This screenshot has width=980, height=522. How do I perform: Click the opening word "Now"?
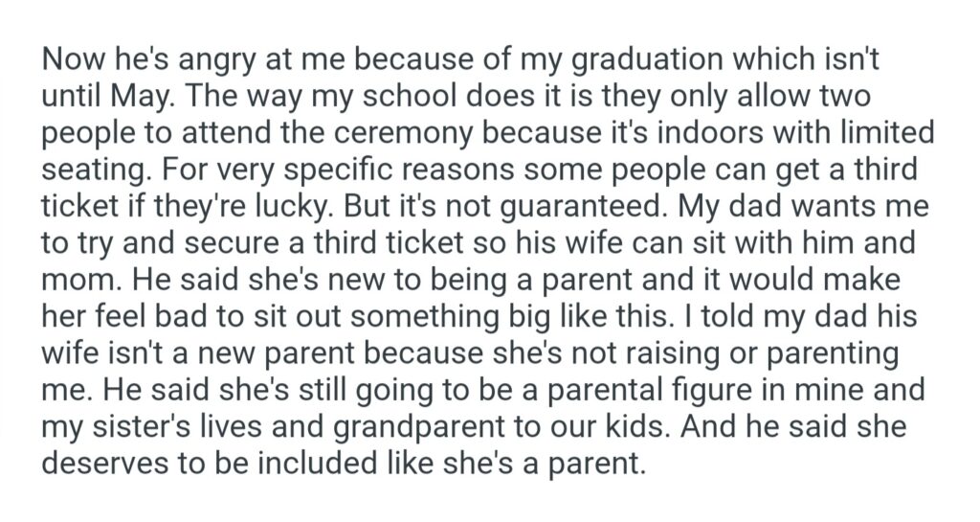click(x=73, y=61)
